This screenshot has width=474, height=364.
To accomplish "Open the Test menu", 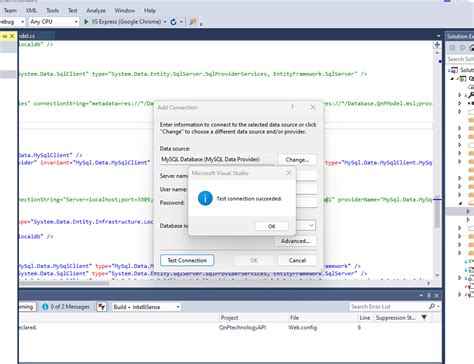I will pyautogui.click(x=73, y=10).
